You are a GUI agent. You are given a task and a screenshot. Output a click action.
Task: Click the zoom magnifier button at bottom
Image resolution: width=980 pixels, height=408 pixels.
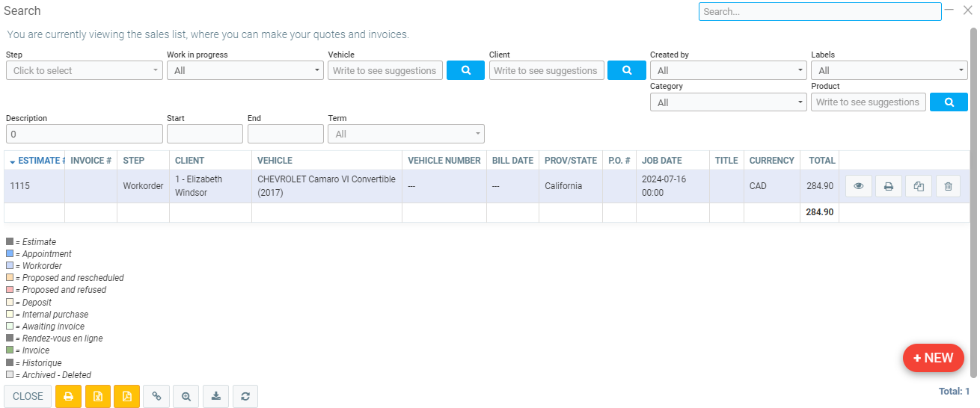[x=186, y=397]
